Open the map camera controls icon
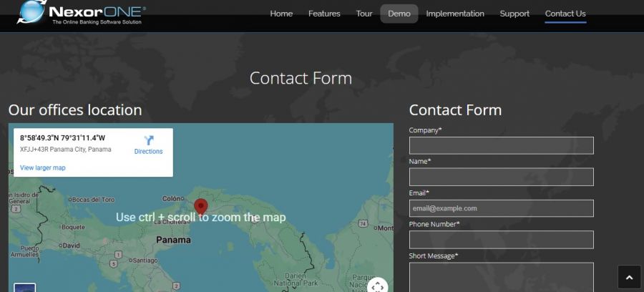The image size is (644, 292). tap(378, 286)
